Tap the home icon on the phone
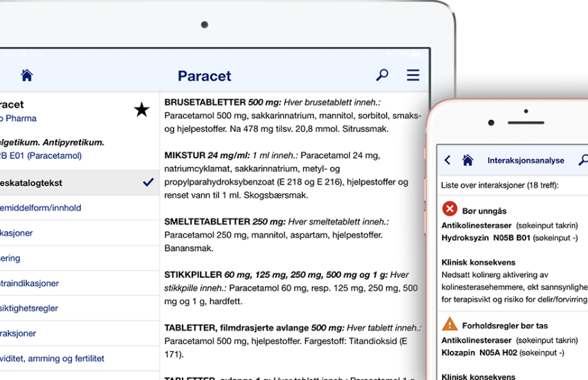This screenshot has height=380, width=588. (x=468, y=160)
